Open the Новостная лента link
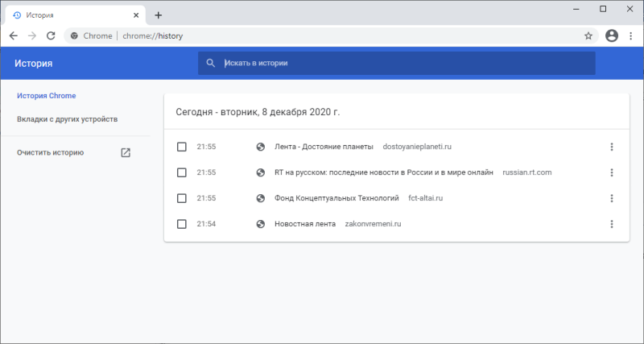Screen dimensions: 644x344 click(305, 224)
